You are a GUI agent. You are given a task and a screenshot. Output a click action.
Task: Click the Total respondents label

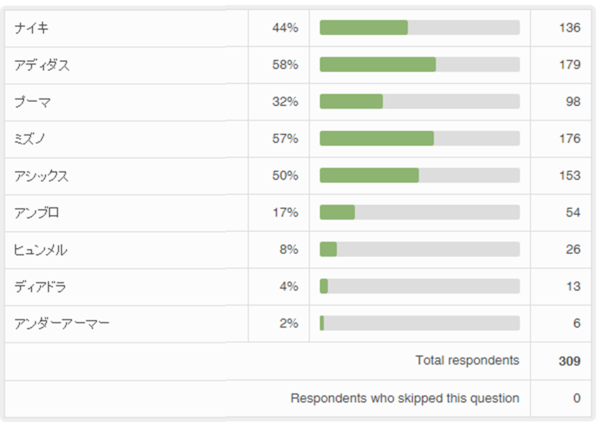tap(467, 360)
